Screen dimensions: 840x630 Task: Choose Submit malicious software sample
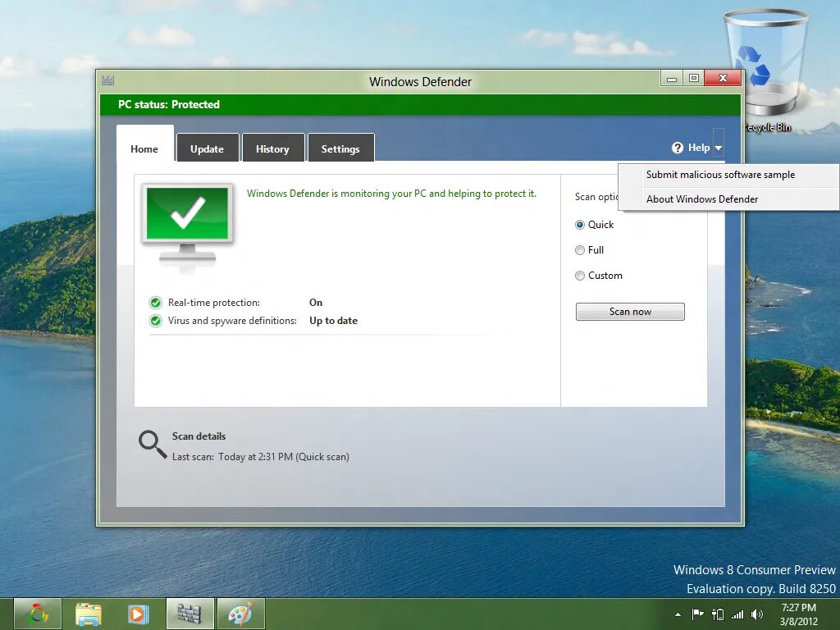click(x=729, y=175)
